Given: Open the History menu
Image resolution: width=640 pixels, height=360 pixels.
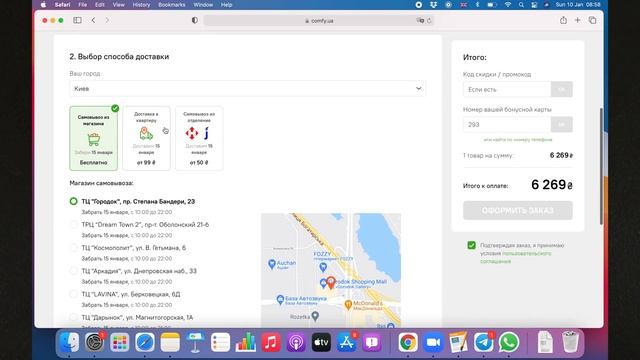Looking at the screenshot, I should 141,5.
